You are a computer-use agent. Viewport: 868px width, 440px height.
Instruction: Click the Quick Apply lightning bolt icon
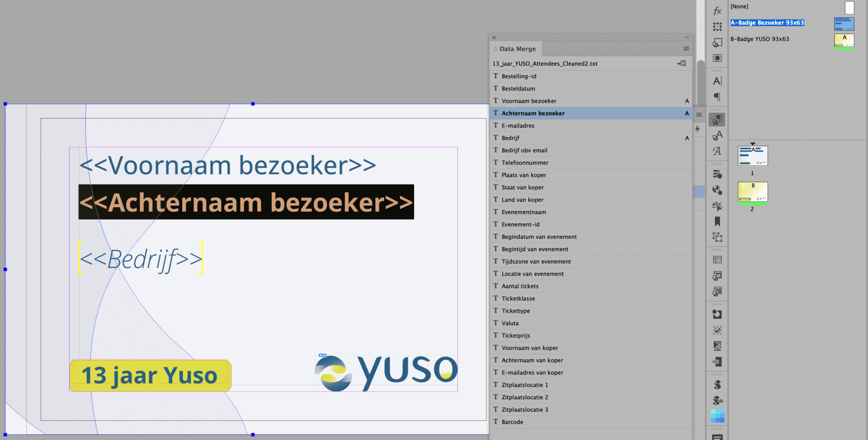click(698, 129)
